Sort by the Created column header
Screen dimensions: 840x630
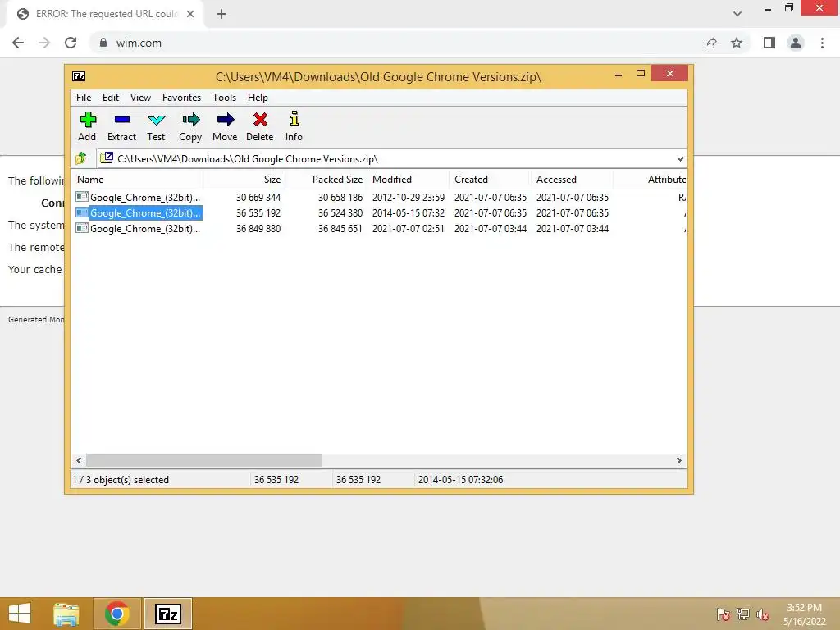pyautogui.click(x=491, y=180)
